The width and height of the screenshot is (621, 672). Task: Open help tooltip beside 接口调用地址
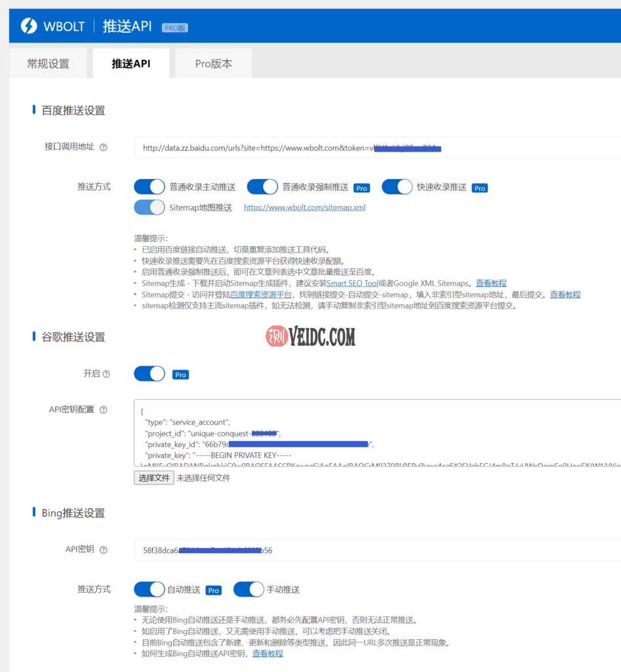tap(104, 147)
